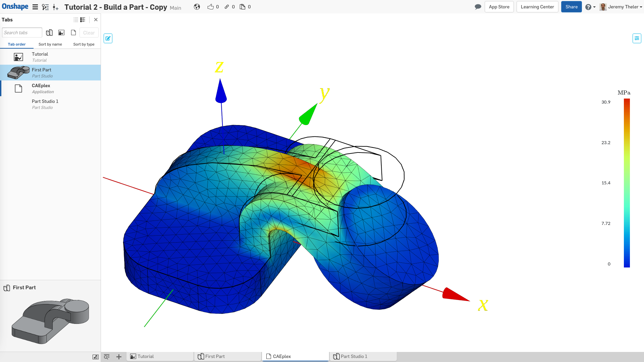Click the link count icon
The height and width of the screenshot is (362, 644).
tap(227, 7)
